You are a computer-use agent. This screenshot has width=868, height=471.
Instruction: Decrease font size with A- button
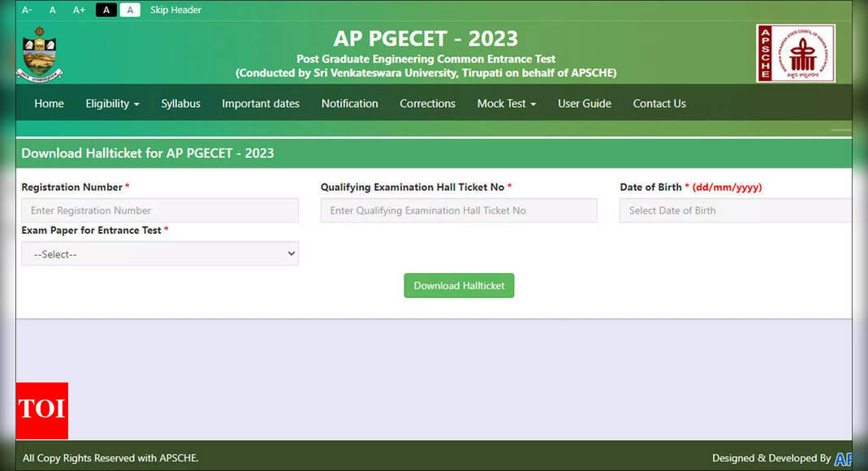27,10
